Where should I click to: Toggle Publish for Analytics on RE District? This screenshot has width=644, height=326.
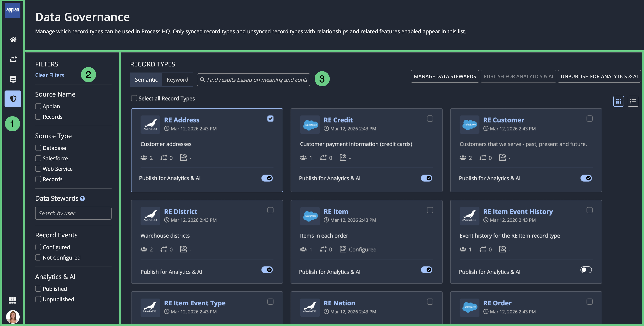267,270
